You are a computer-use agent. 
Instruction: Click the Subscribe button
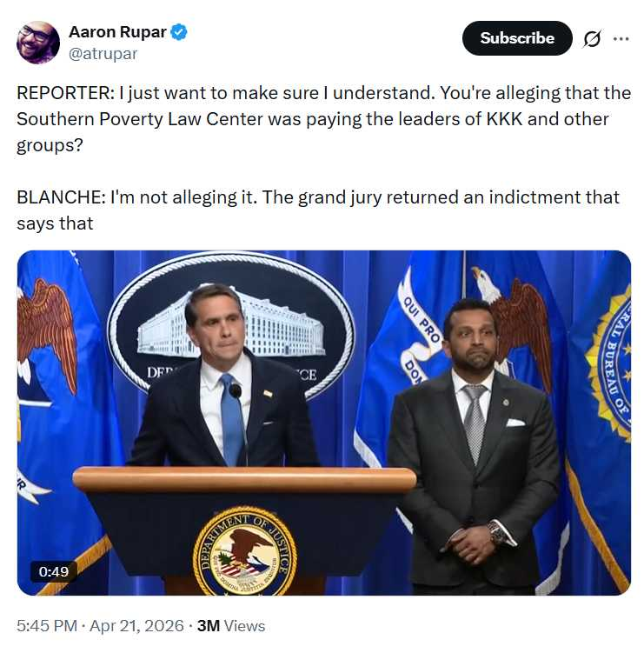coord(517,38)
